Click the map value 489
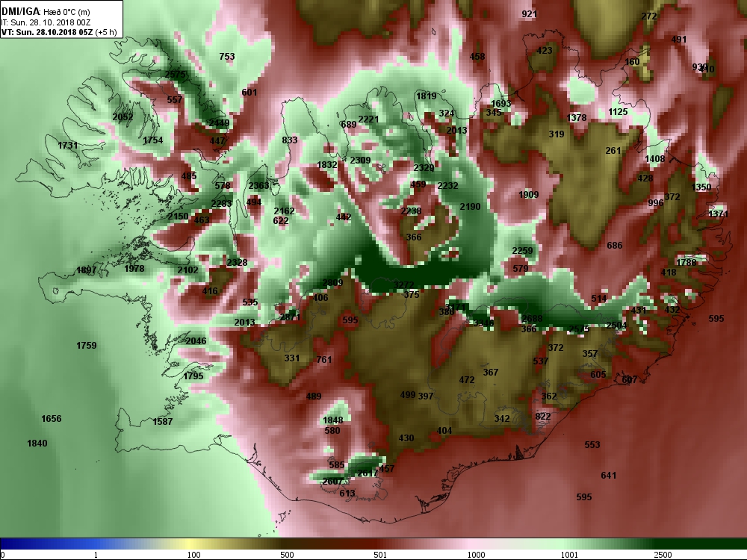This screenshot has height=560, width=747. click(314, 396)
